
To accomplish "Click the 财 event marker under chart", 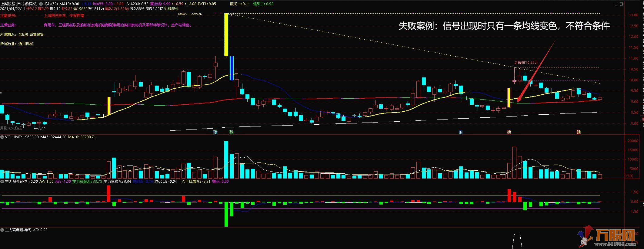I will point(461,132).
